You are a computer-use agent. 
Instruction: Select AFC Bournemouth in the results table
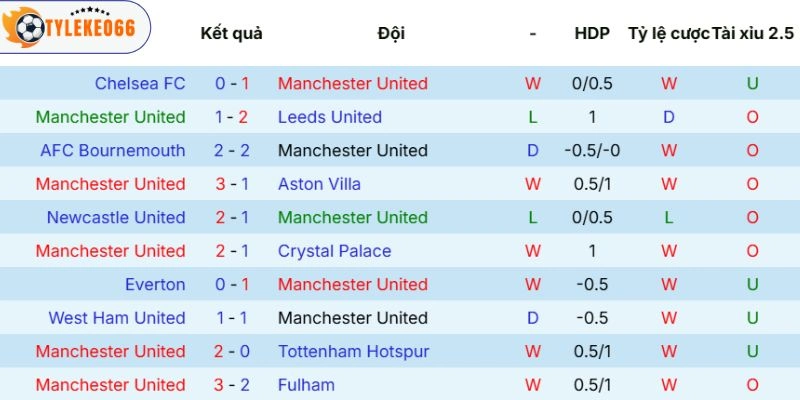coord(112,151)
